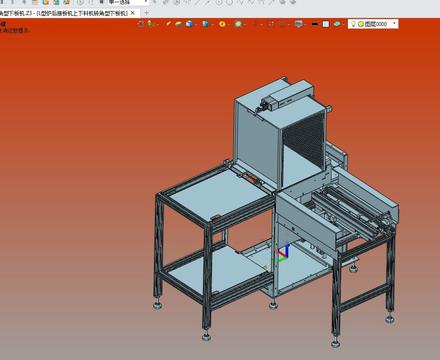Click the yellow-blue layered box icon
440x360 pixels.
coord(179,24)
